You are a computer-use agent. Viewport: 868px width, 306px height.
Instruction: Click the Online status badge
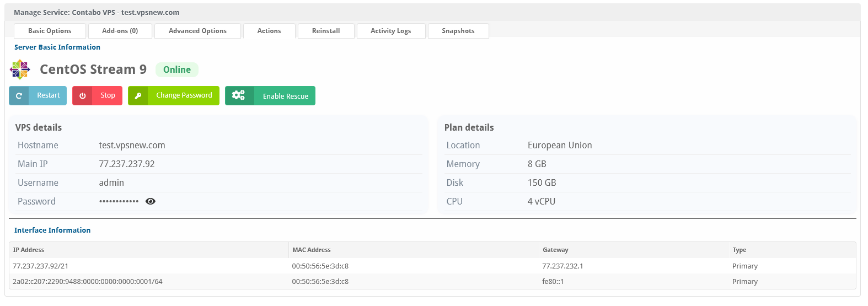177,69
